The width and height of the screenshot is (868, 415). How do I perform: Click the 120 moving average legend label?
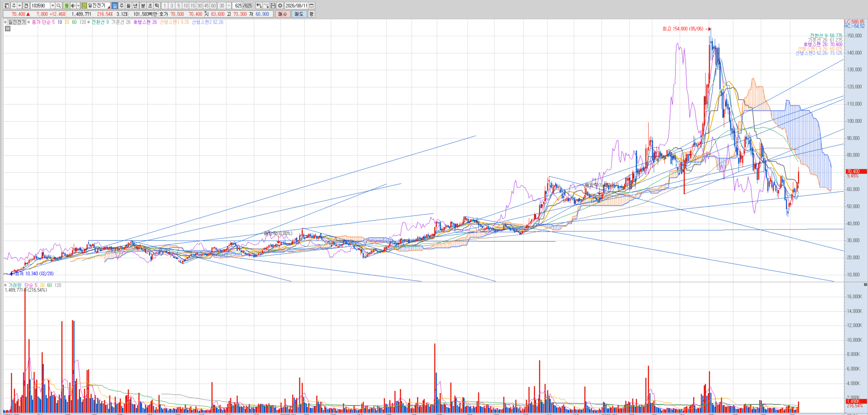click(x=83, y=22)
